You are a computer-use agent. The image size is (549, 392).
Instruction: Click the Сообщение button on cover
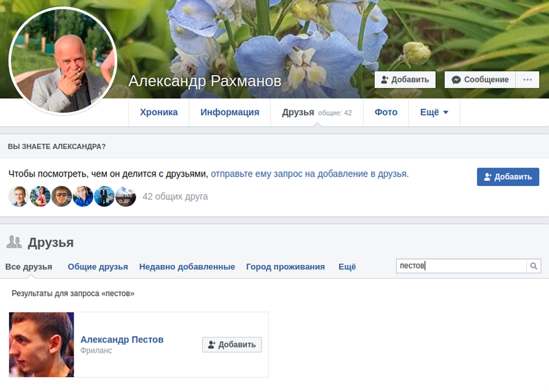pyautogui.click(x=480, y=80)
